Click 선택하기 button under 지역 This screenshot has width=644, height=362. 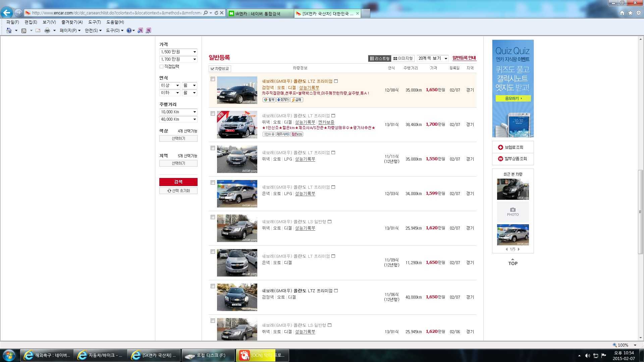(178, 163)
